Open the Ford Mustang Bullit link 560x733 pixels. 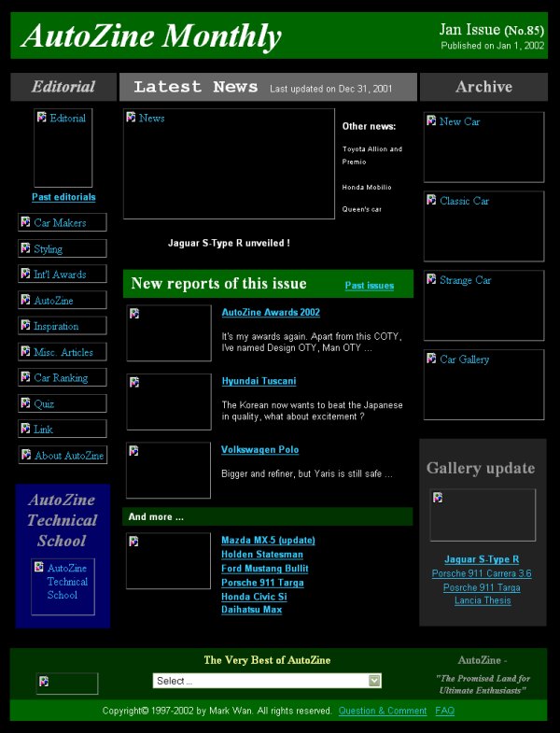point(264,569)
